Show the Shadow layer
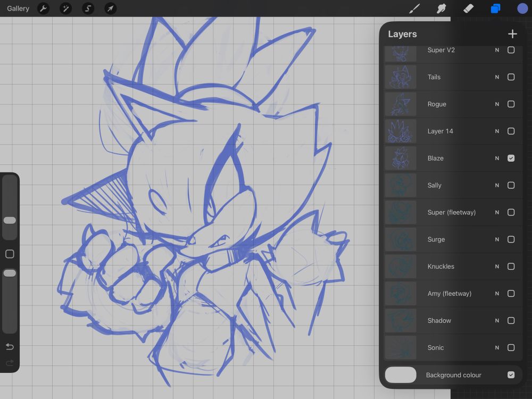 click(x=511, y=321)
